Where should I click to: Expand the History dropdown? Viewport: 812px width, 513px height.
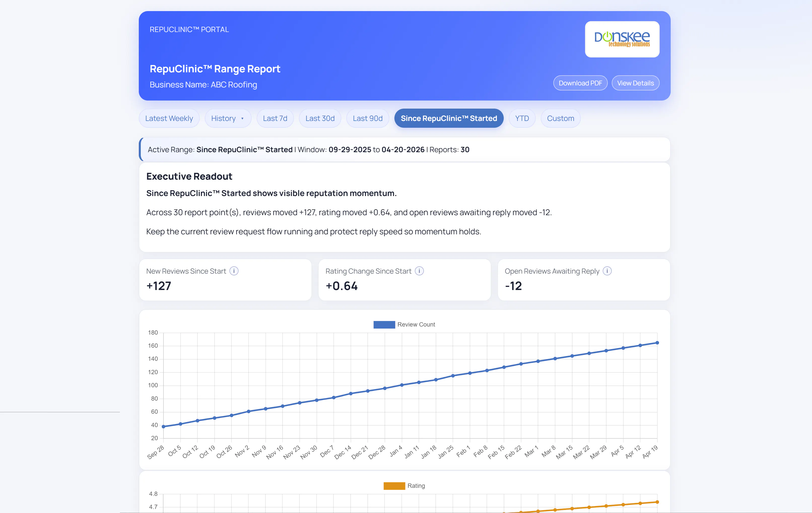tap(228, 118)
